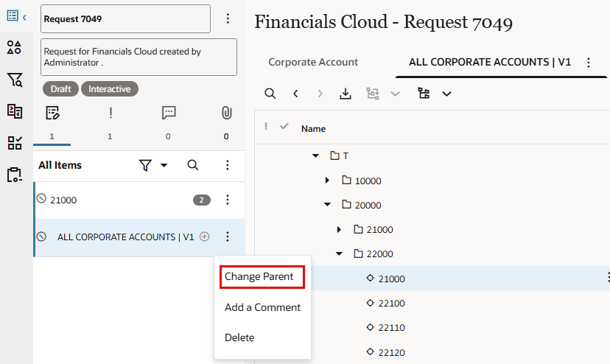Open All Items more options menu

pos(227,165)
